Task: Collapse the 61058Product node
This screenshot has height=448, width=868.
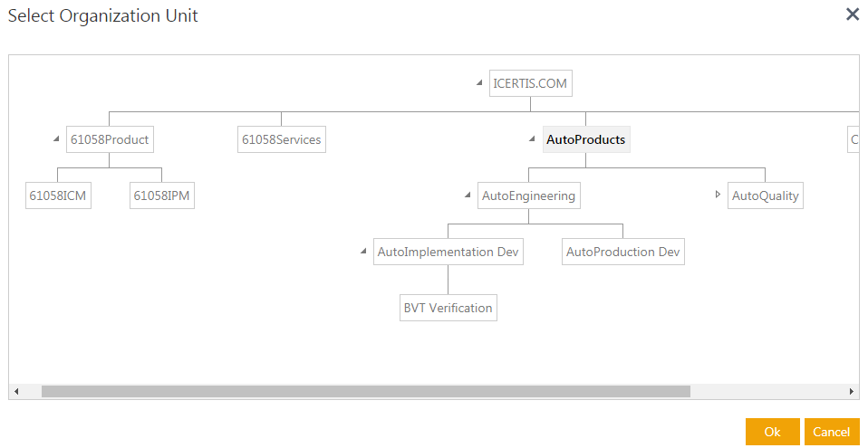Action: pyautogui.click(x=57, y=139)
